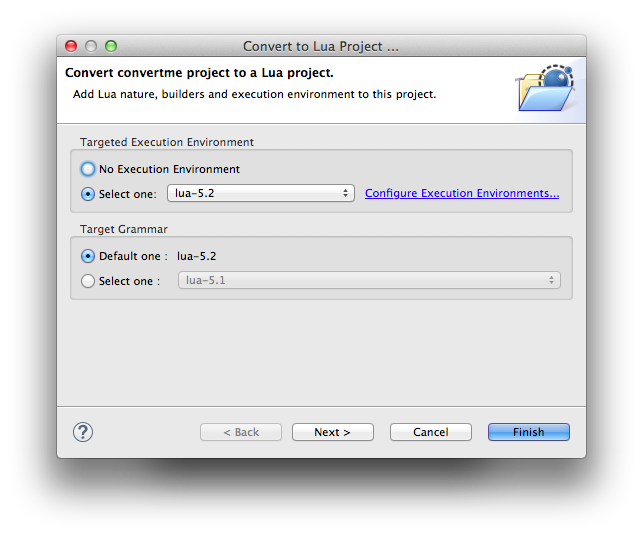This screenshot has width=643, height=537.
Task: Click the default grammar value 'lua-5.2'
Action: [196, 256]
